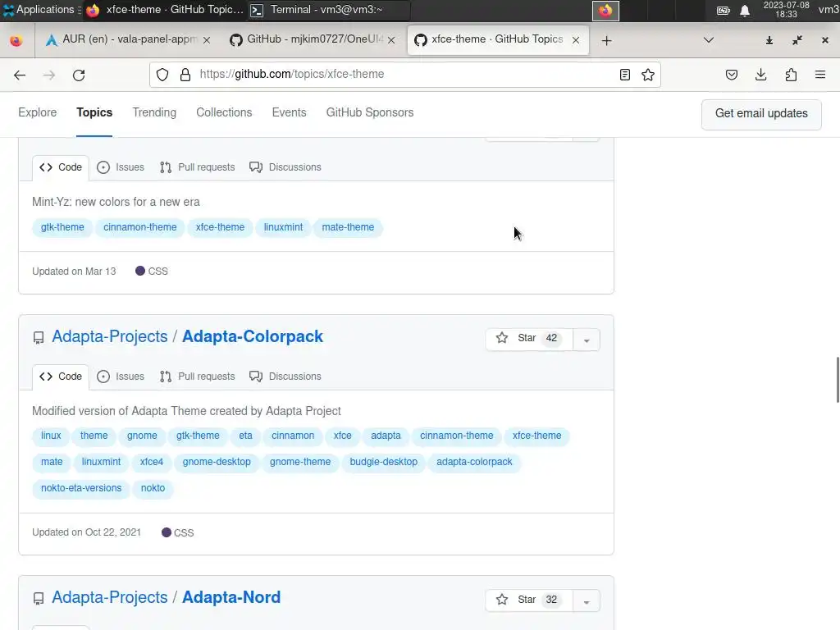Screen dimensions: 840x630
Task: Close the GitHub mjkim0727/OneUI4 tab
Action: (x=391, y=40)
